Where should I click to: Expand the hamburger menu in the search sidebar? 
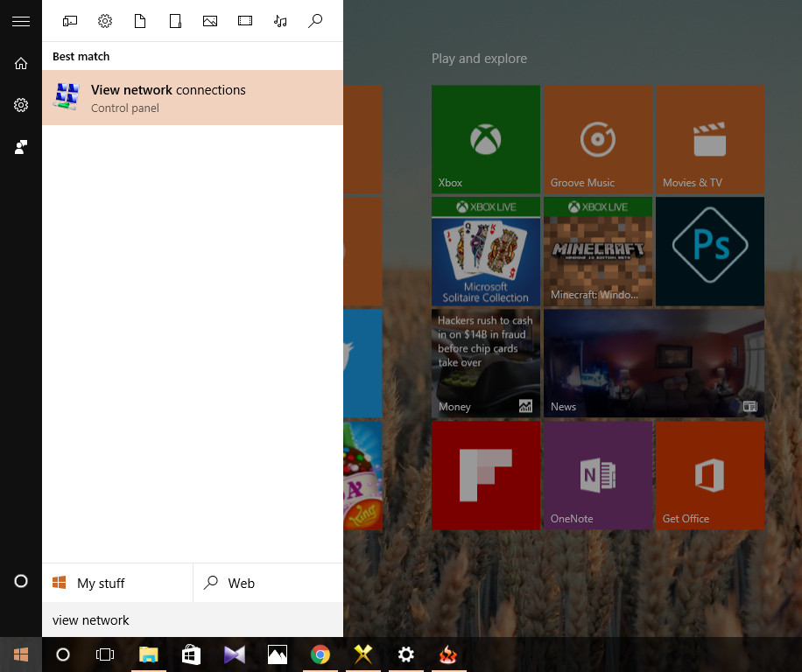click(21, 21)
